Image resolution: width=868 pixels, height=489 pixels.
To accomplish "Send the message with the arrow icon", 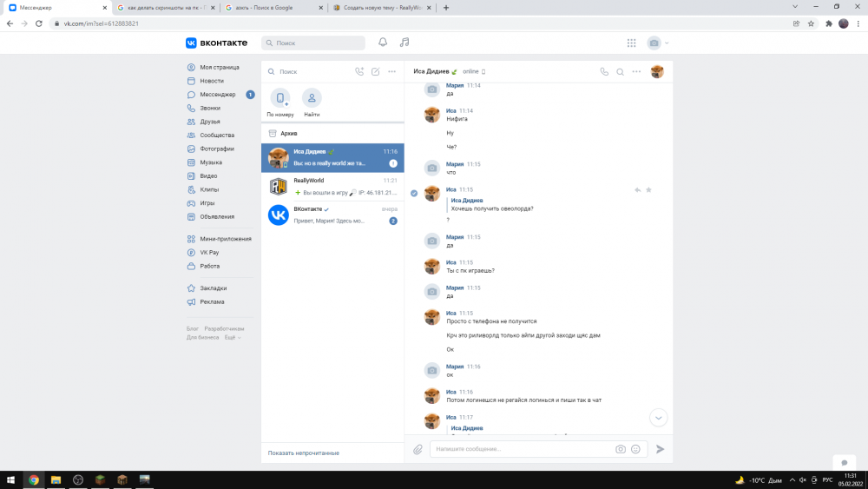I will point(660,449).
